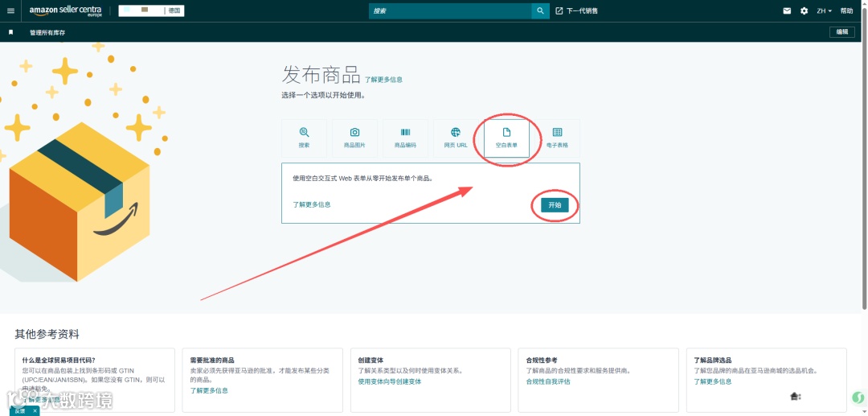This screenshot has height=416, width=868.
Task: Open the store and marketplace 德国 selector
Action: pos(151,10)
